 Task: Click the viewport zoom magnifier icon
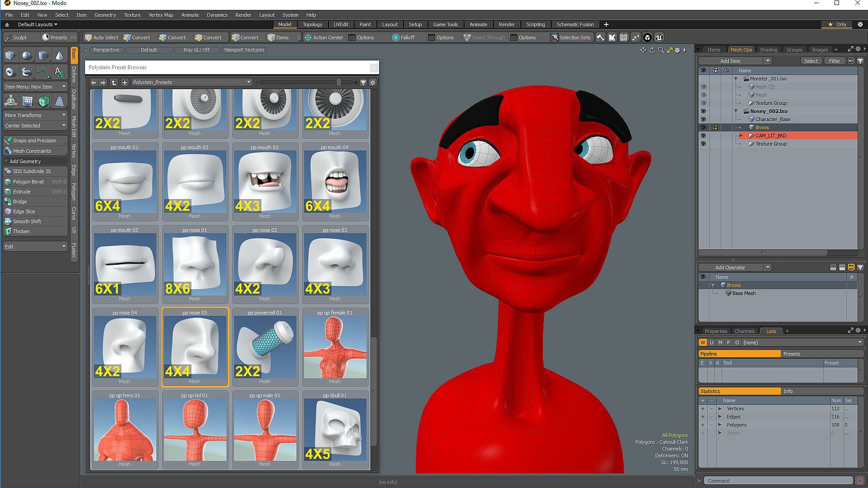pos(661,50)
